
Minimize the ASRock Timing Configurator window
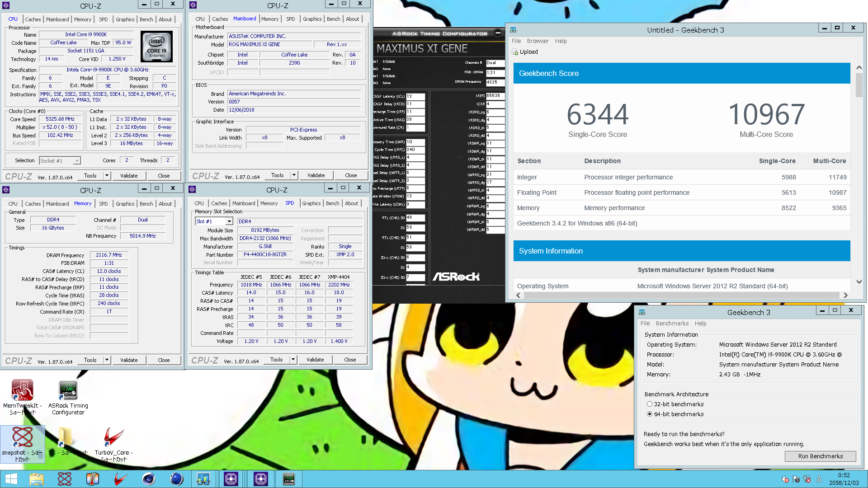(x=498, y=33)
